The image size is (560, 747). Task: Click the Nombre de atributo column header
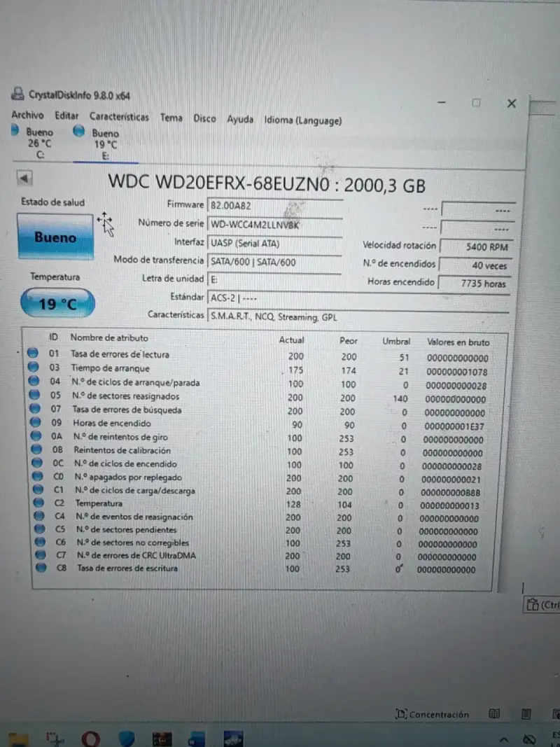(109, 337)
